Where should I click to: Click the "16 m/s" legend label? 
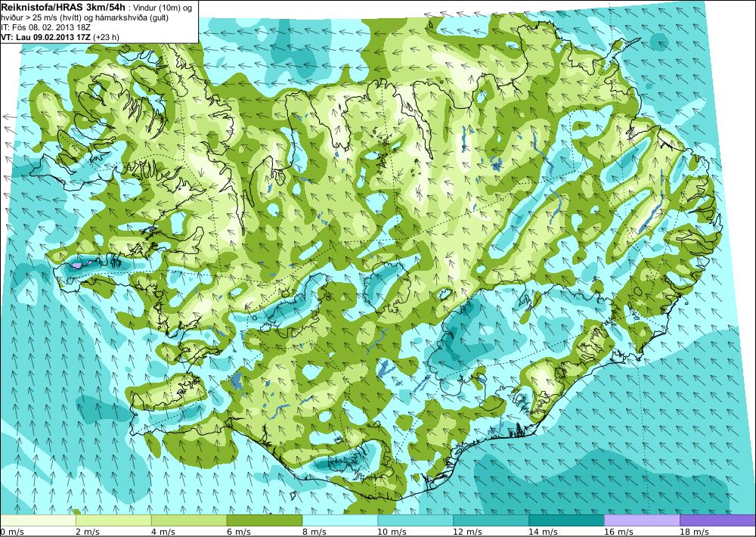[618, 532]
